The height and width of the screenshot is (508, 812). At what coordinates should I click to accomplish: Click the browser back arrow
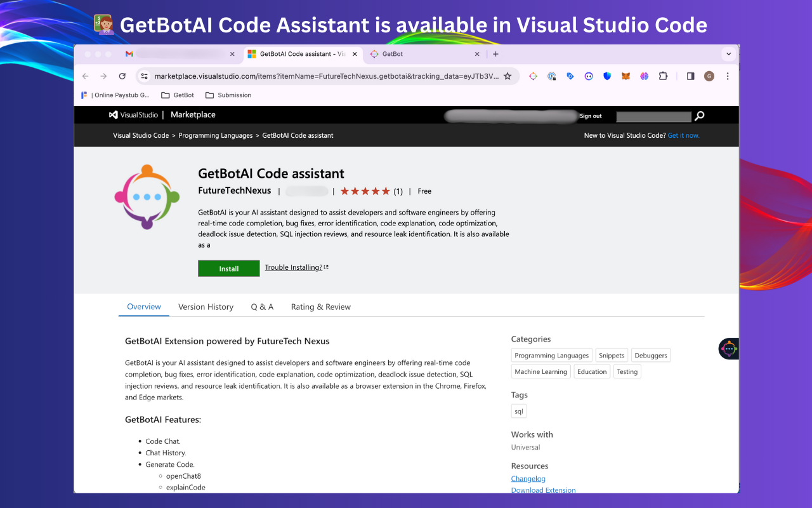click(x=86, y=76)
